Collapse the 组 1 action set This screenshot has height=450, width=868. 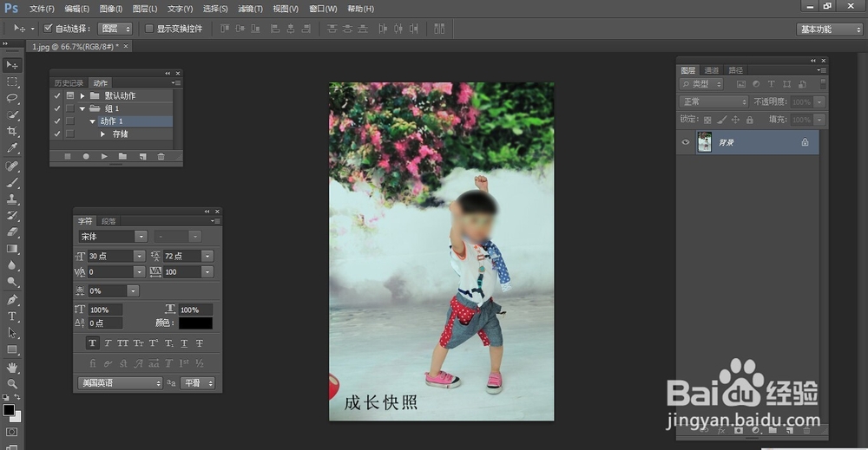click(82, 108)
